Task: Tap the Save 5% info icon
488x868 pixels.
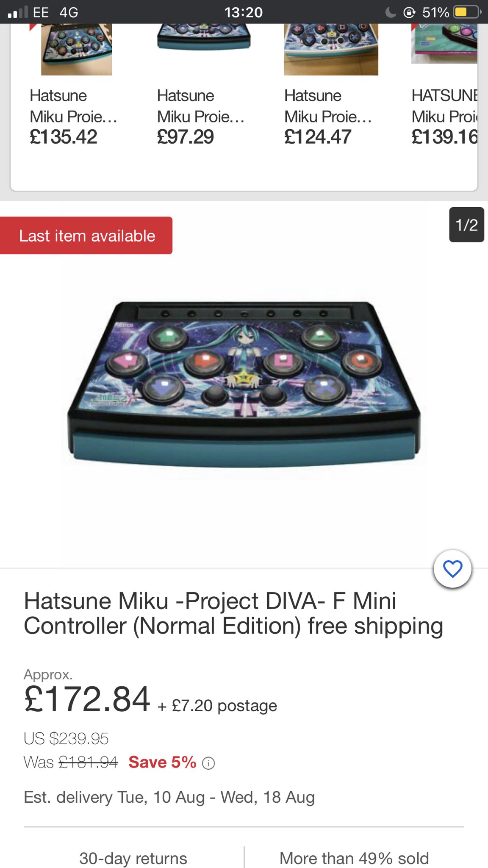Action: pyautogui.click(x=208, y=763)
